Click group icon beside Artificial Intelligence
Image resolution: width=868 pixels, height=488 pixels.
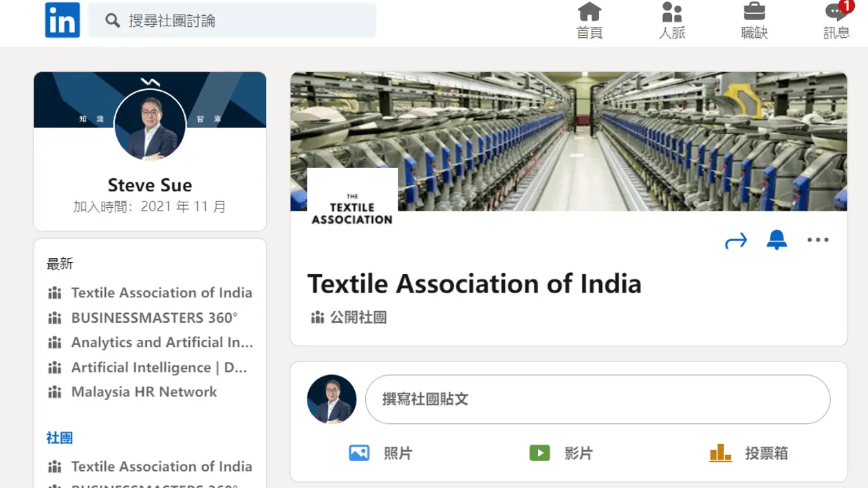(x=55, y=368)
